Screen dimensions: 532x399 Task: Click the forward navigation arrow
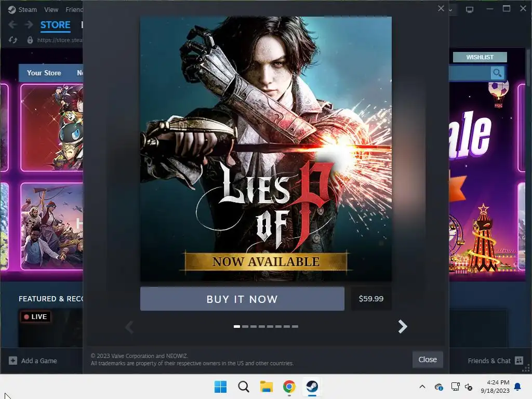(29, 25)
